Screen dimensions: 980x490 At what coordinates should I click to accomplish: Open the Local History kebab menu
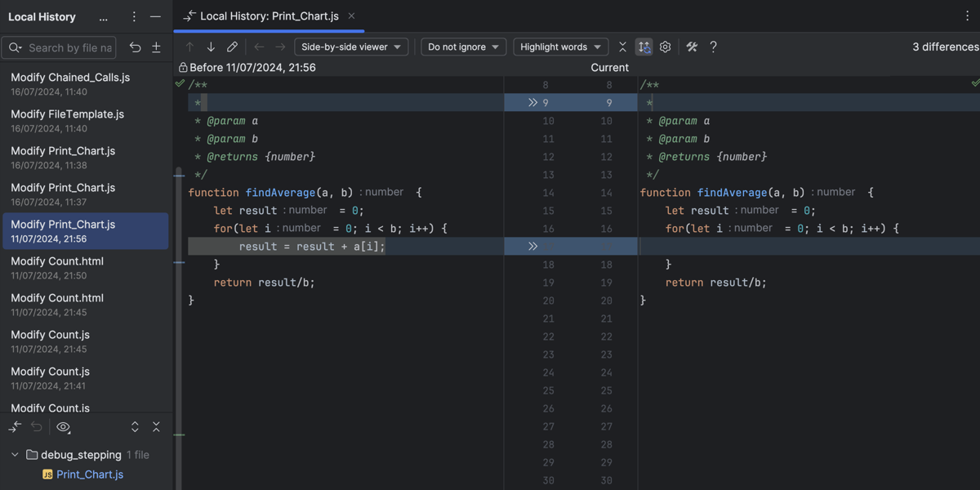[133, 16]
